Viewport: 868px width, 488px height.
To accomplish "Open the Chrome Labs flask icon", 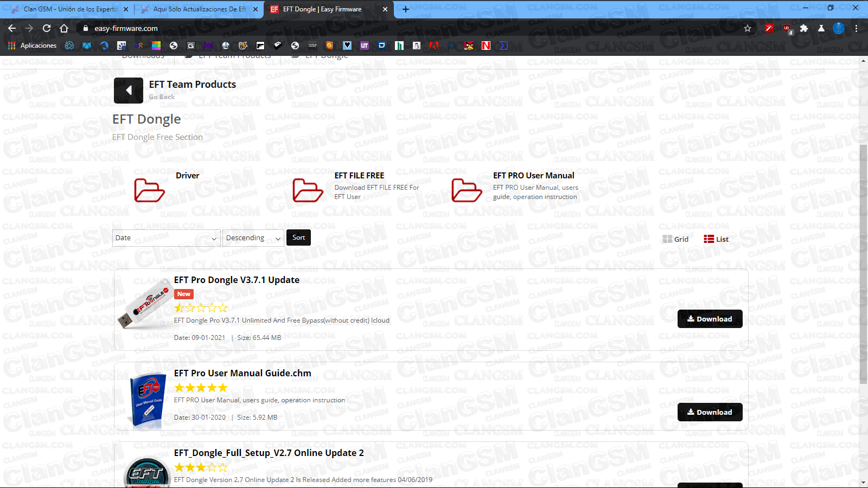I will tap(821, 28).
